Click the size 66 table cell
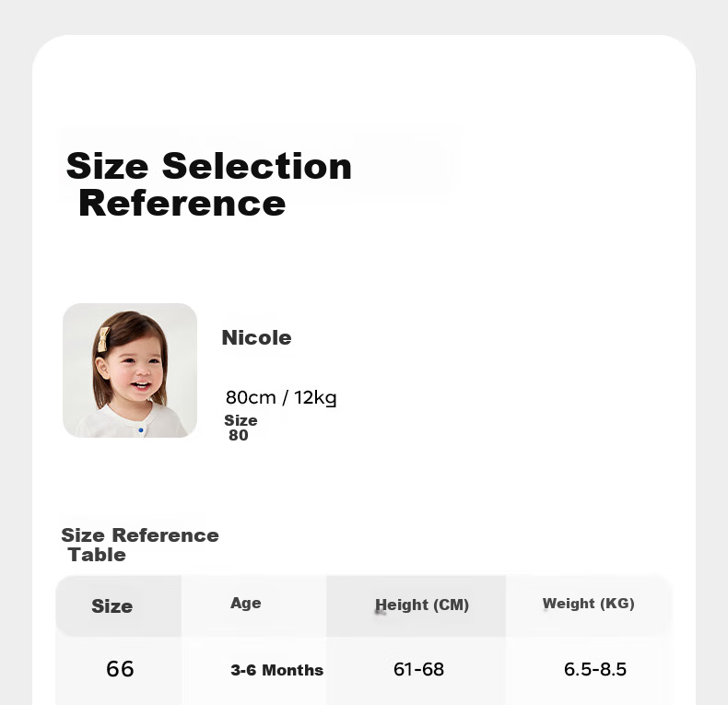This screenshot has width=728, height=705. (x=120, y=669)
